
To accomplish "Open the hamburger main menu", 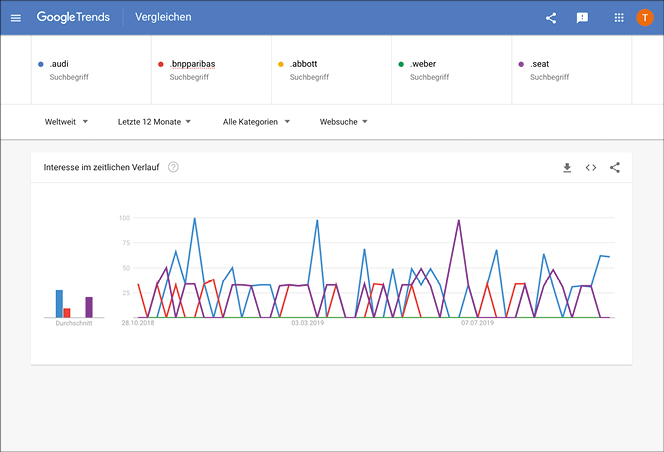I will click(16, 18).
